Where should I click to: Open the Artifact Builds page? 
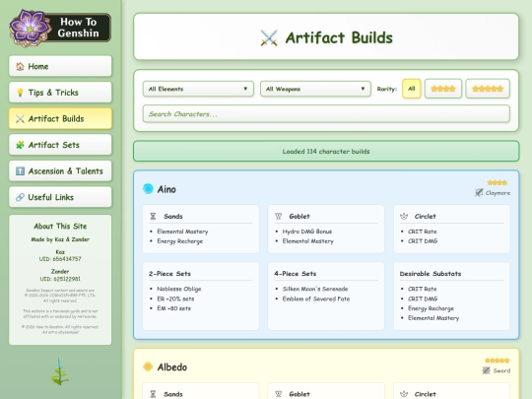pyautogui.click(x=60, y=118)
